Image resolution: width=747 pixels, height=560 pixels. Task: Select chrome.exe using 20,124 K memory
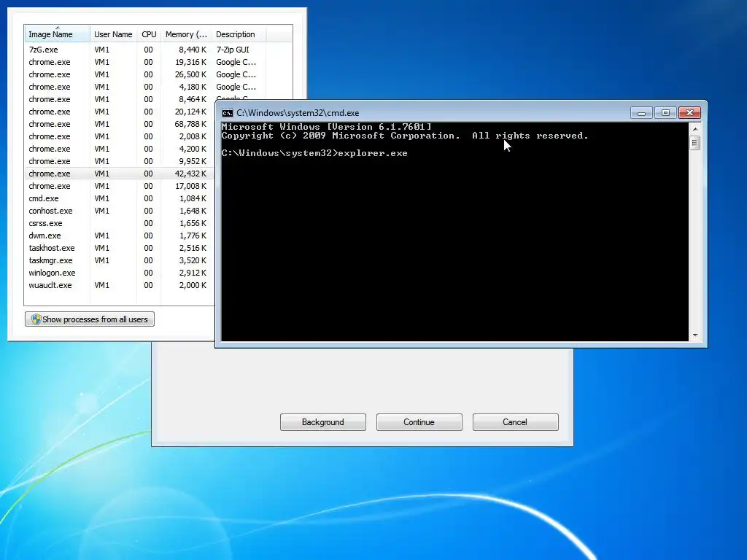click(119, 112)
